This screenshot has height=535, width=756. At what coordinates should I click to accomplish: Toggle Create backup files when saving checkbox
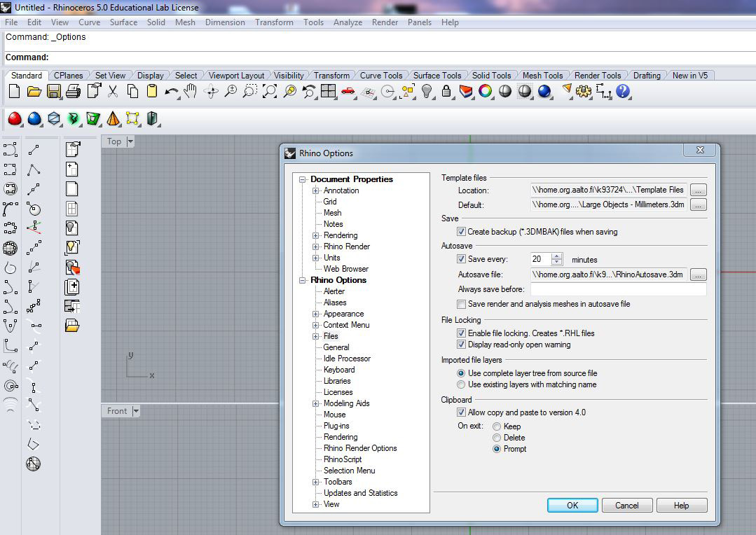point(461,232)
